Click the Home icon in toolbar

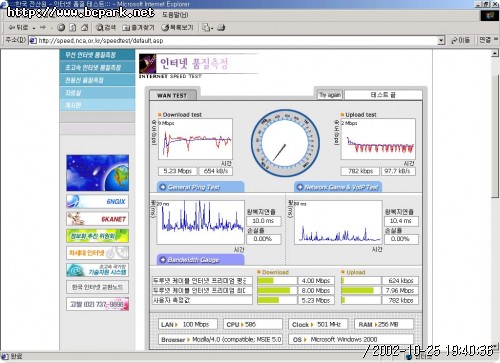85,28
